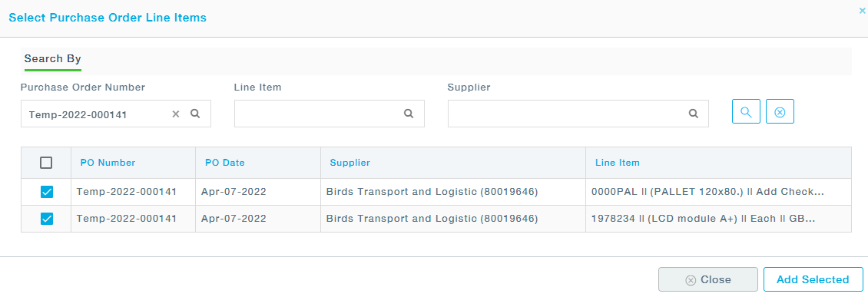Click the Add Selected button
This screenshot has height=297, width=868.
click(813, 279)
